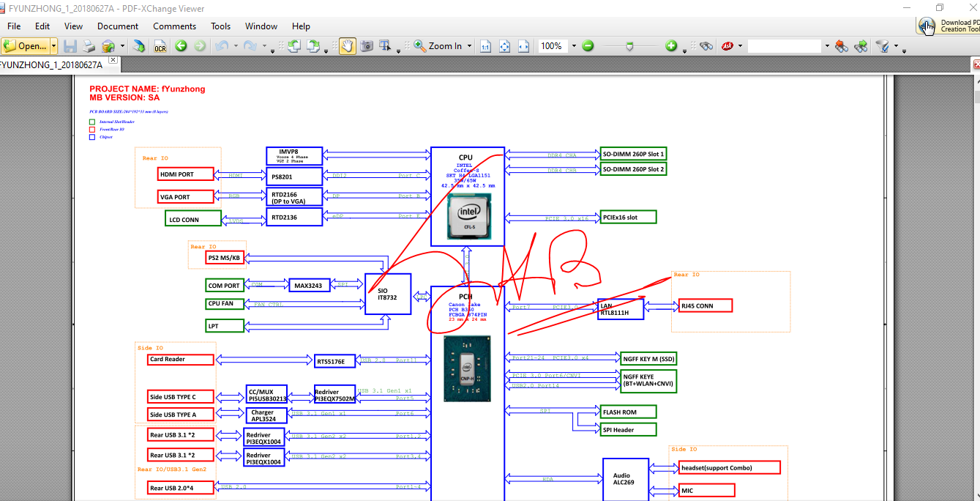This screenshot has width=980, height=501.
Task: Click the Redo icon
Action: pyautogui.click(x=250, y=46)
